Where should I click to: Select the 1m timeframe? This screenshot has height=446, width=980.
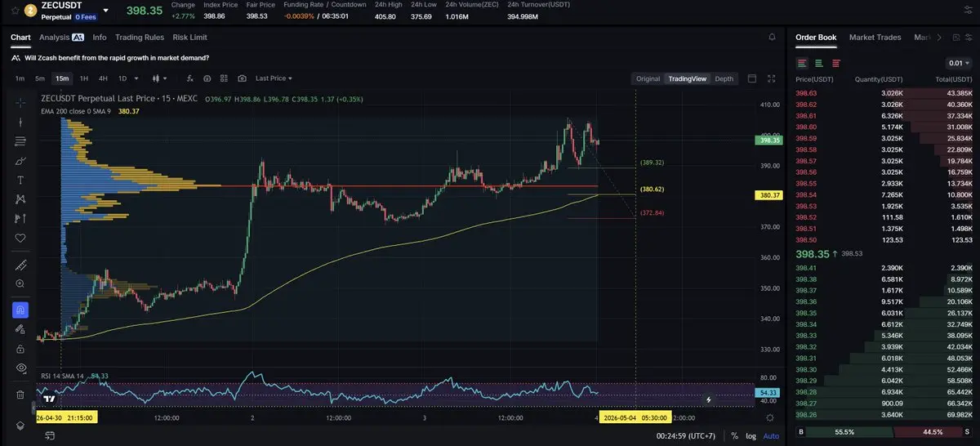[x=20, y=78]
